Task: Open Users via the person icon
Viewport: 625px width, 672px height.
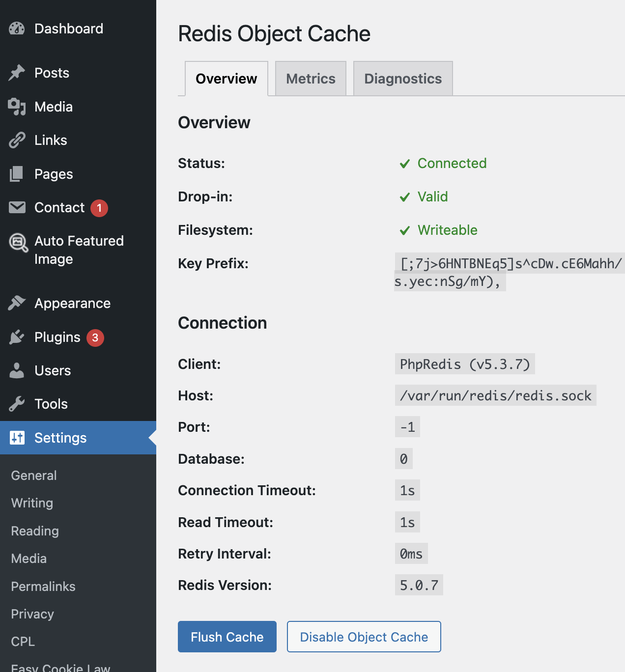Action: click(x=17, y=370)
